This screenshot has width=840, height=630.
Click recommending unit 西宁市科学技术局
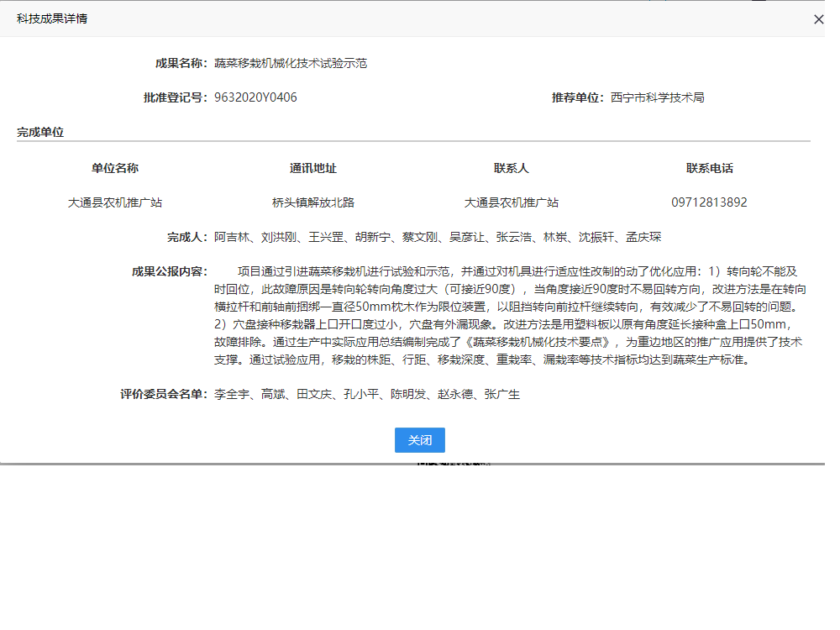[x=657, y=97]
